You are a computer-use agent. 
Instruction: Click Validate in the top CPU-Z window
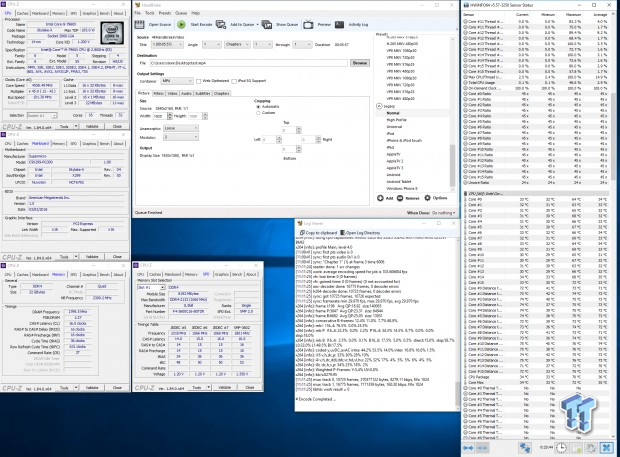click(92, 127)
